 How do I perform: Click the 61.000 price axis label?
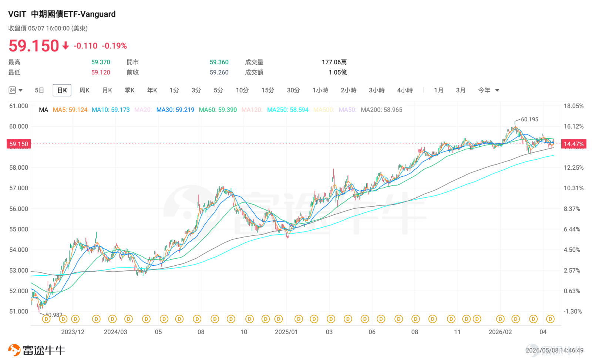point(18,106)
